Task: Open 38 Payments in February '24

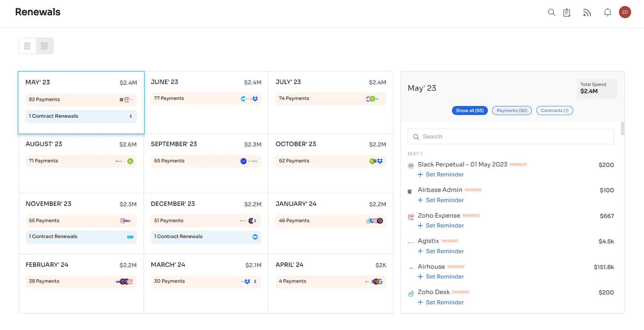Action: [x=81, y=281]
